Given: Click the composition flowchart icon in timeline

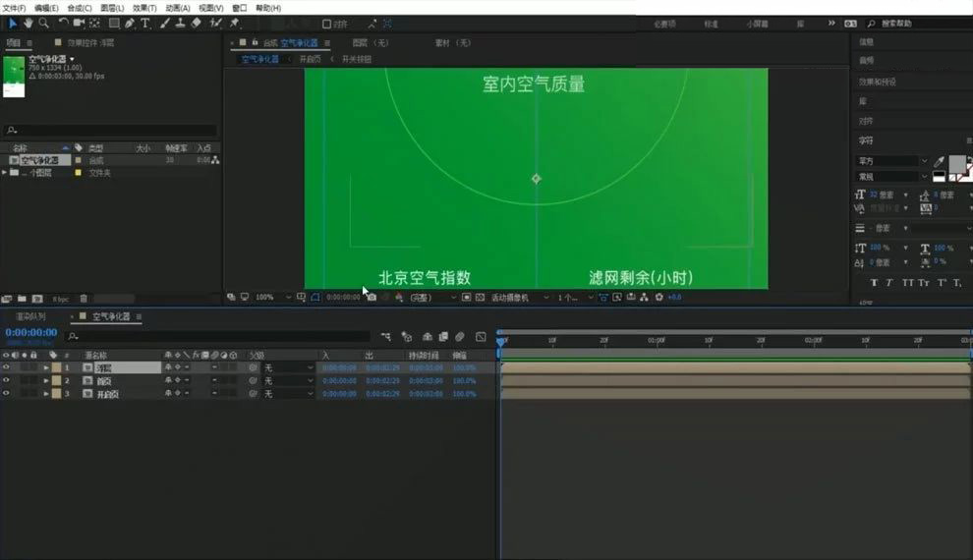Looking at the screenshot, I should tap(385, 337).
